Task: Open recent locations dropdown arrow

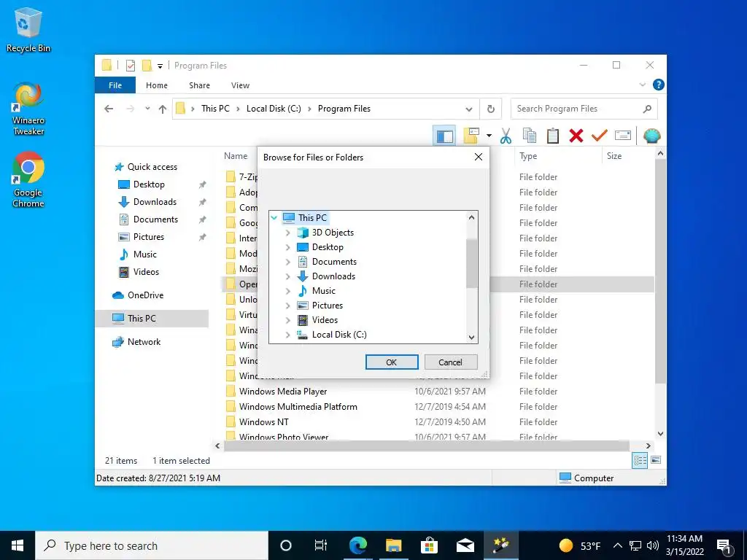Action: [147, 109]
